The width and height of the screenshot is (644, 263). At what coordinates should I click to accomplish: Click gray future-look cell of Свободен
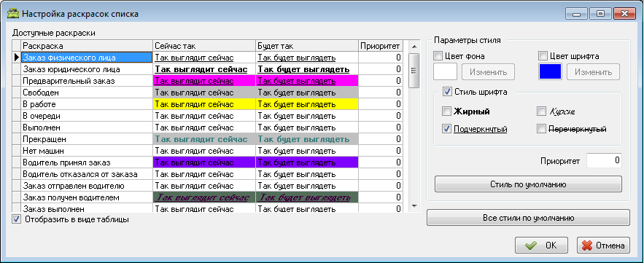click(307, 93)
